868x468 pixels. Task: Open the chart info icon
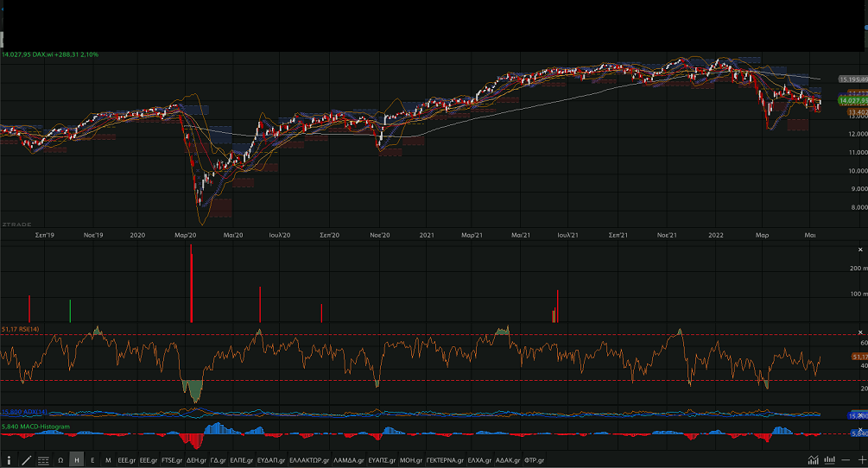[9, 459]
